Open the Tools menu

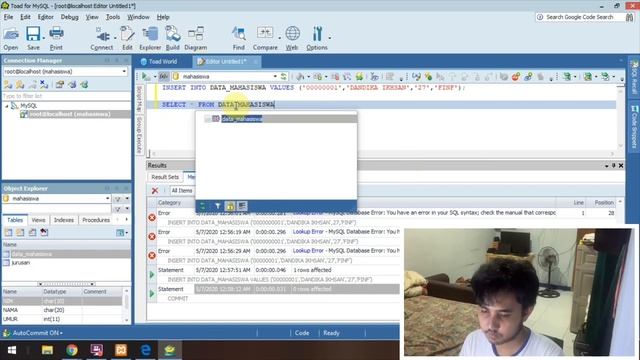coord(113,17)
